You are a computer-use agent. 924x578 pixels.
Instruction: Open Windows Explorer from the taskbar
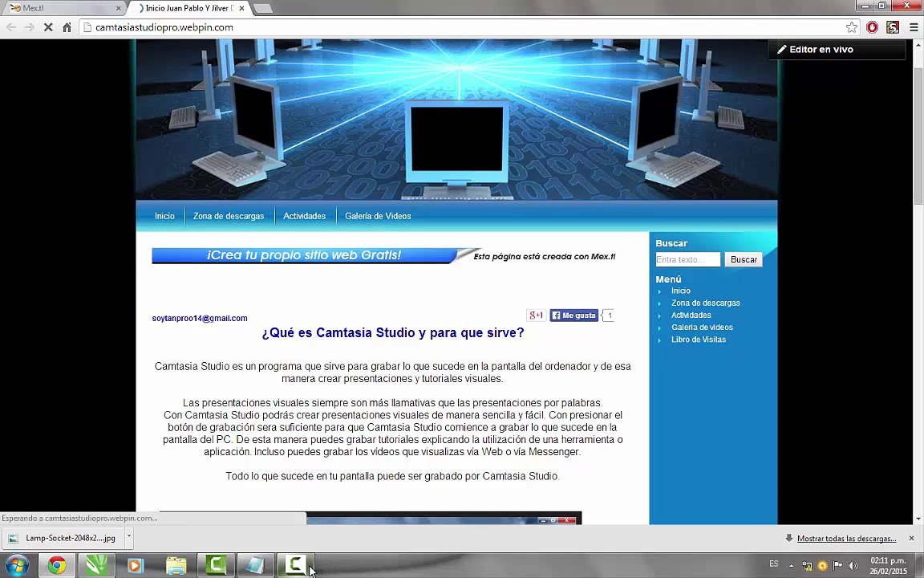pyautogui.click(x=176, y=565)
